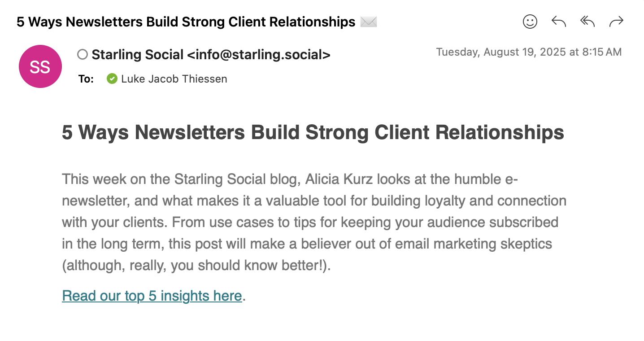Open the emoji reaction picker
This screenshot has width=644, height=341.
click(x=530, y=22)
